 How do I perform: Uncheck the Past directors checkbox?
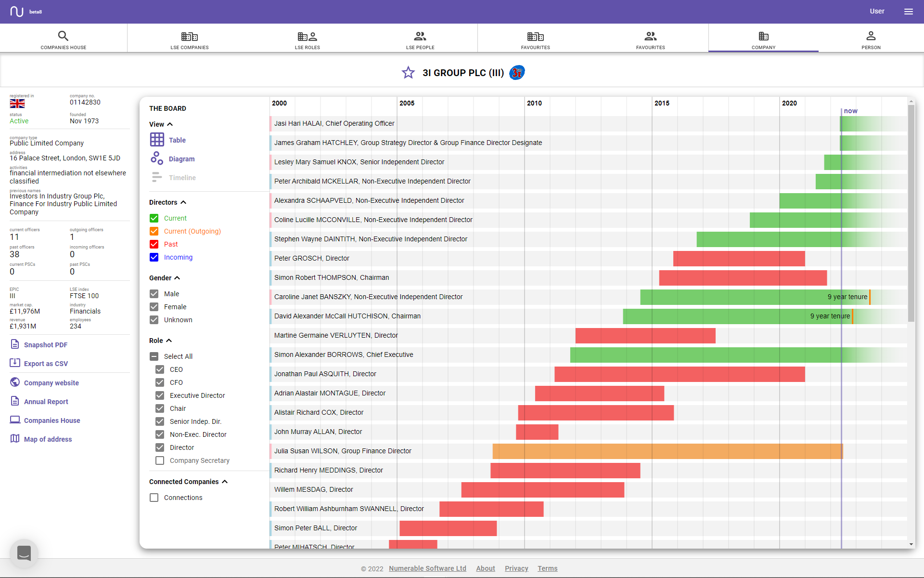coord(154,244)
